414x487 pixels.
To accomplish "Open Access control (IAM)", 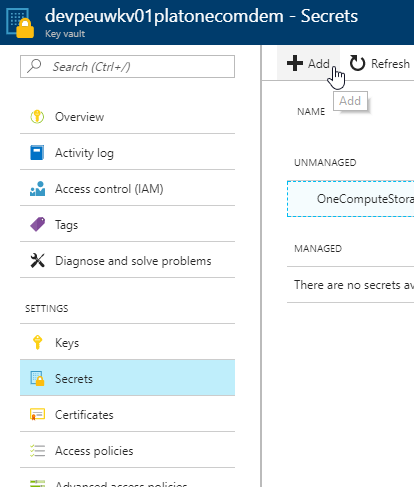I will [127, 189].
